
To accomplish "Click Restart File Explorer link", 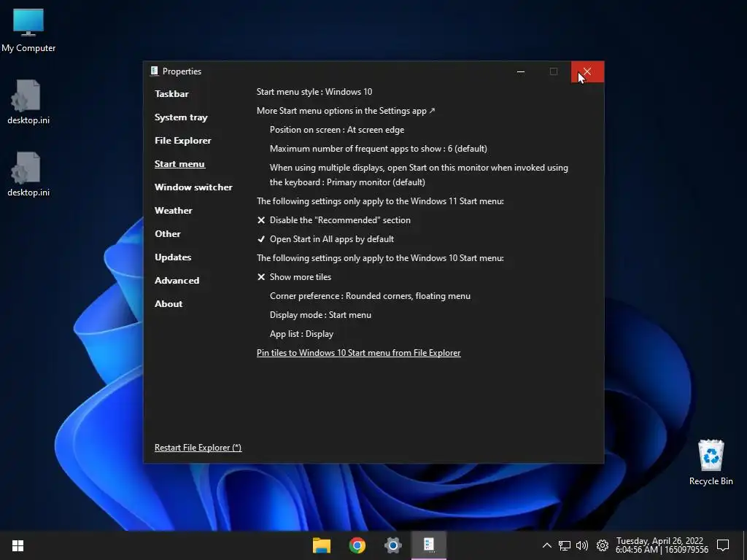I will pos(198,448).
